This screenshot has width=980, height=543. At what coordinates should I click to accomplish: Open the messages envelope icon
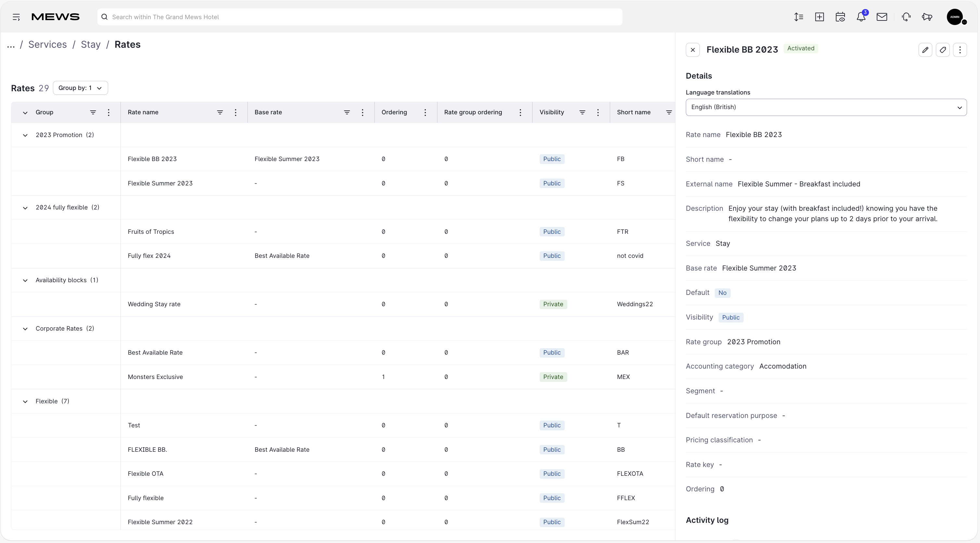[882, 17]
